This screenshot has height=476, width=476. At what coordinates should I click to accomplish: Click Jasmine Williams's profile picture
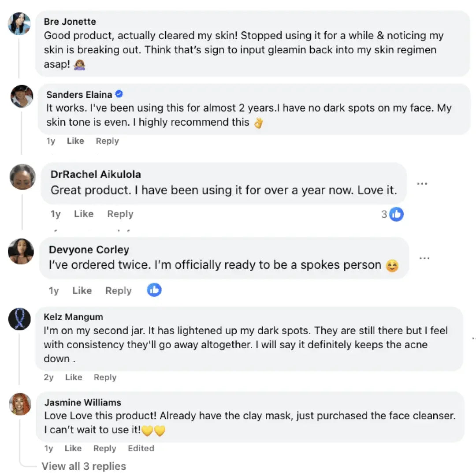[x=20, y=404]
